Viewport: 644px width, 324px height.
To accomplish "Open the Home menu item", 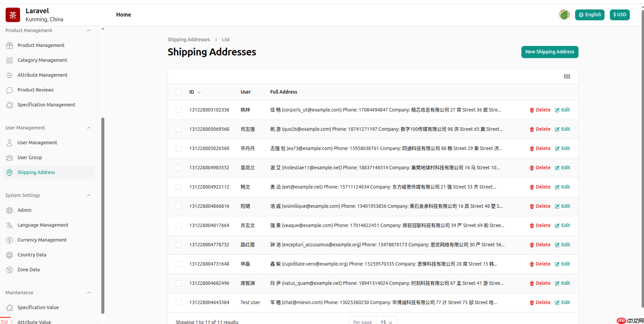I will (123, 15).
